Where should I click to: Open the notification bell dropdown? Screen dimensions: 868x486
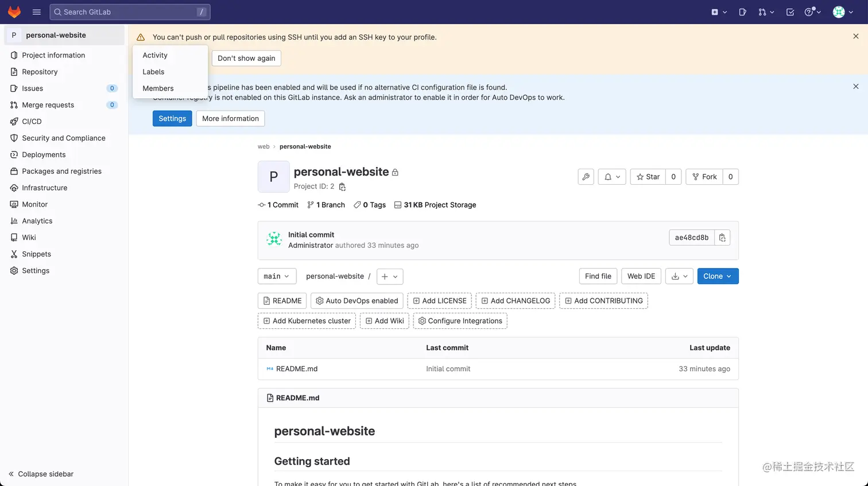click(612, 177)
